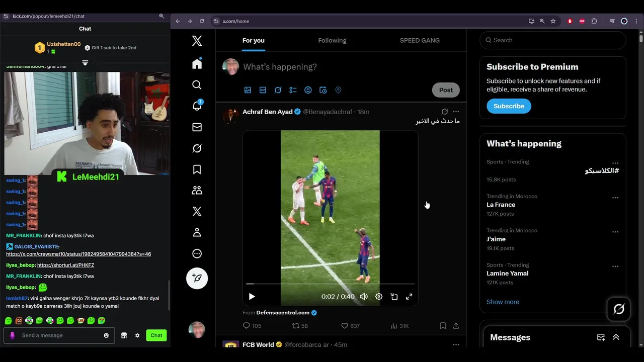Viewport: 644px width, 362px height.
Task: Click the round compose post feather button
Action: [197, 278]
